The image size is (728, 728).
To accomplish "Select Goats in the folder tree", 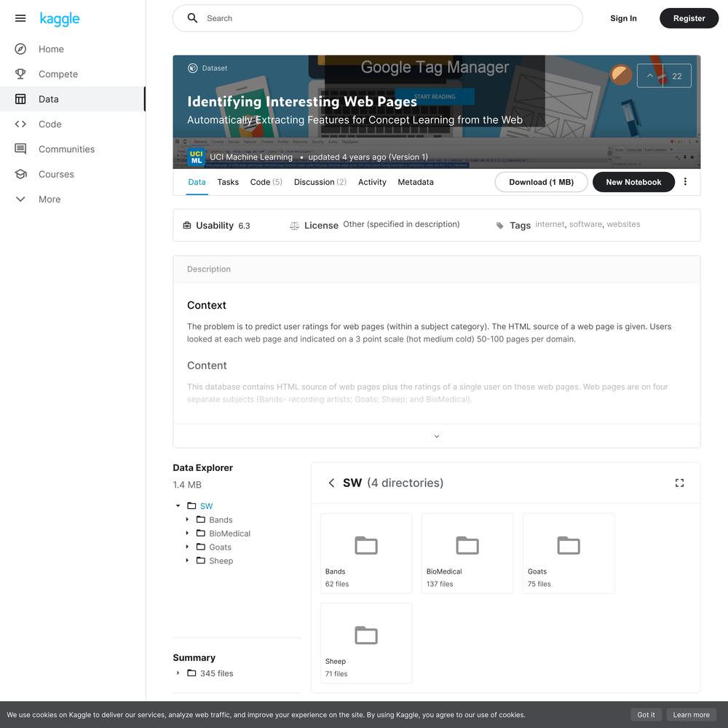I will point(220,547).
